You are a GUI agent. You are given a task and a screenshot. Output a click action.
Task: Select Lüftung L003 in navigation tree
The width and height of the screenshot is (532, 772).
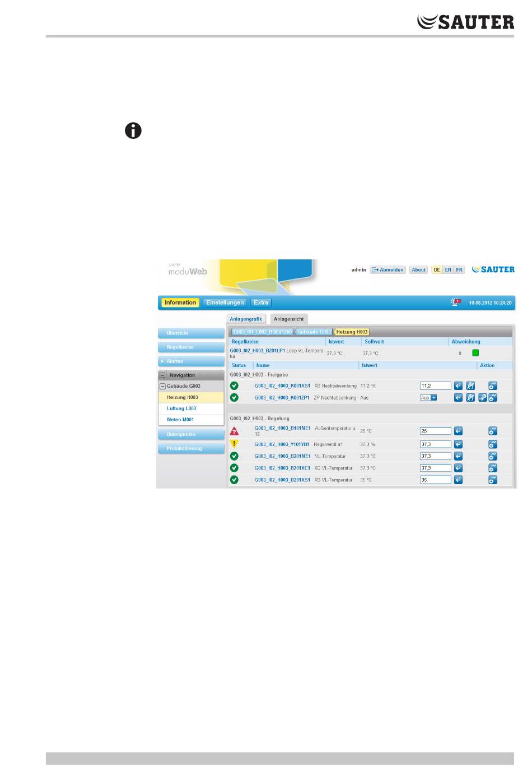(x=191, y=408)
